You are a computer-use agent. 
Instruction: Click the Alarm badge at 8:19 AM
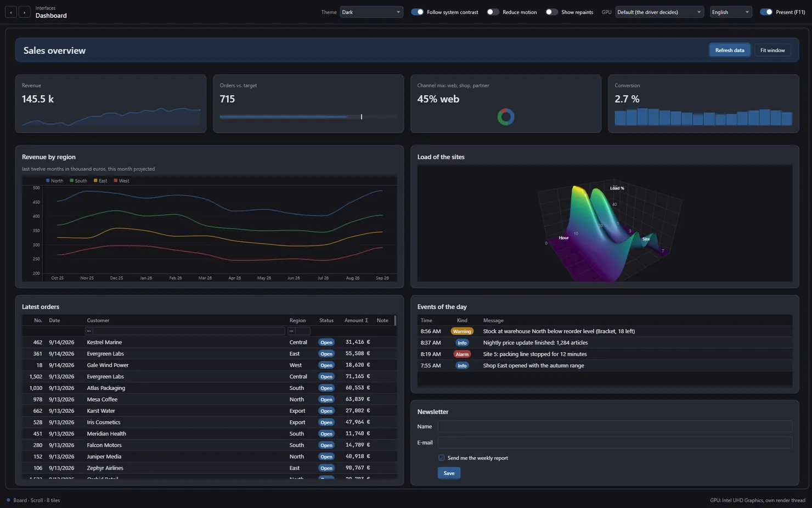pyautogui.click(x=462, y=354)
